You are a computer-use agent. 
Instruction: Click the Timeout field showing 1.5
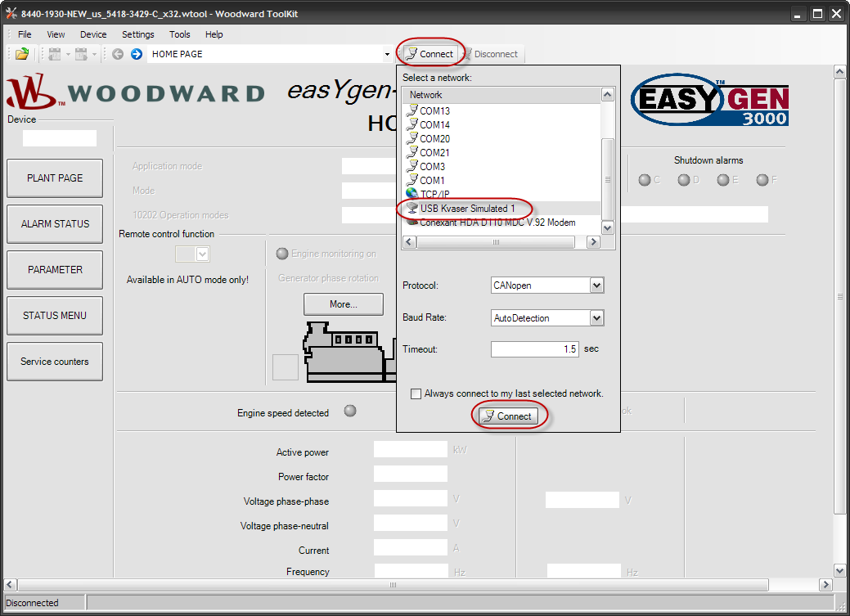(x=534, y=349)
